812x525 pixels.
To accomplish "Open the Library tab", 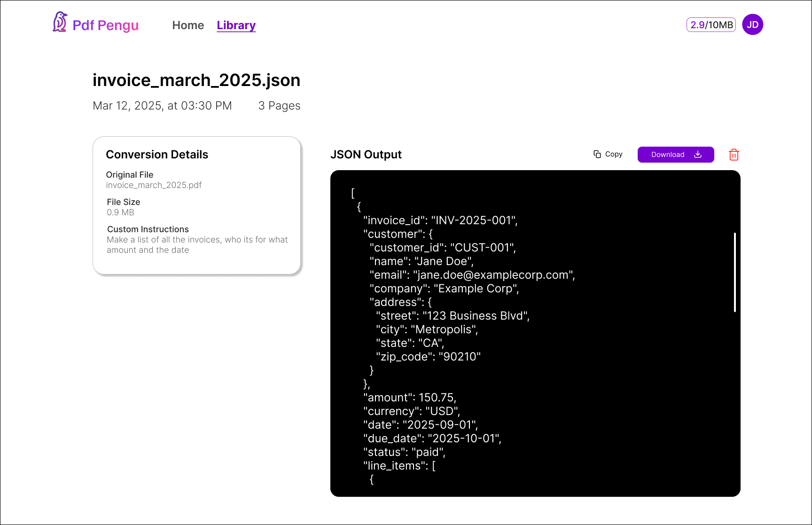I will 236,25.
